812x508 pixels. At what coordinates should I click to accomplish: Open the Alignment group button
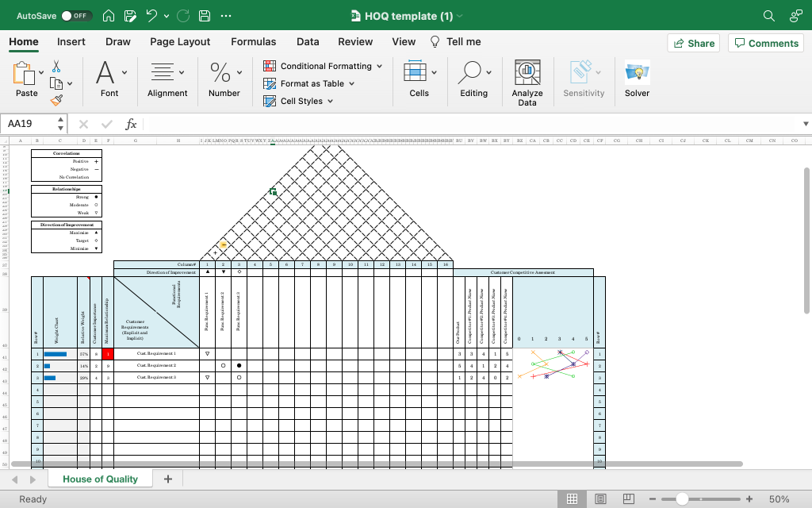click(167, 79)
